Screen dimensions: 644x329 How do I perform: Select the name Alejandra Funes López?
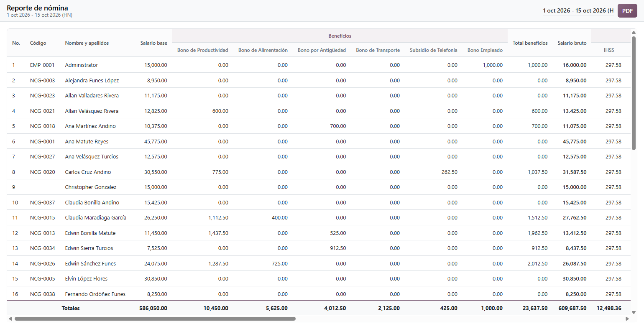92,80
